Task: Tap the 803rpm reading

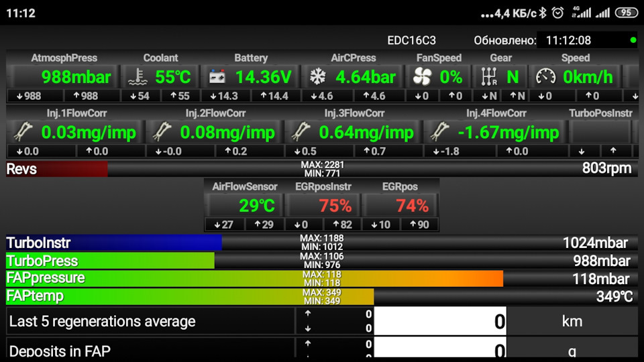Action: [x=606, y=168]
